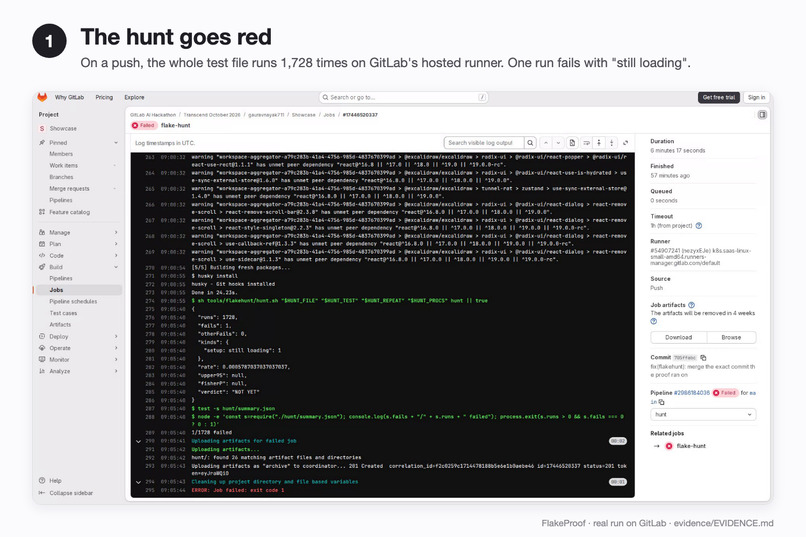Jump to next log search match
The image size is (806, 537).
[559, 143]
